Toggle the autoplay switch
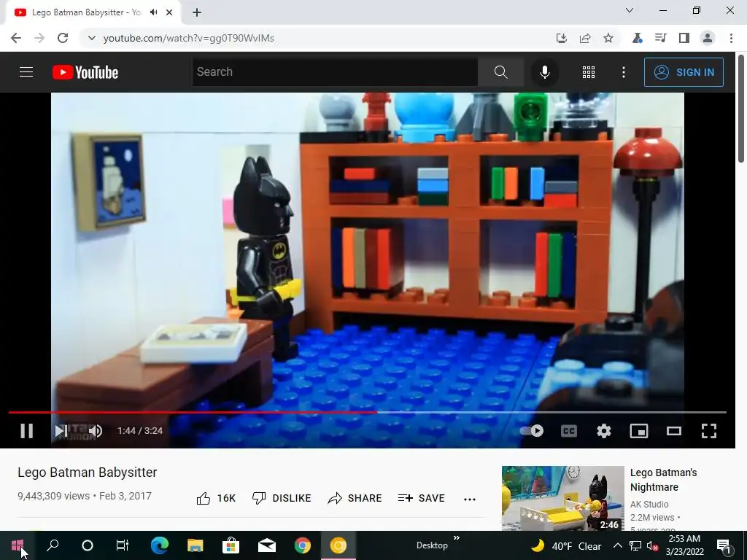Viewport: 747px width, 560px height. 532,431
